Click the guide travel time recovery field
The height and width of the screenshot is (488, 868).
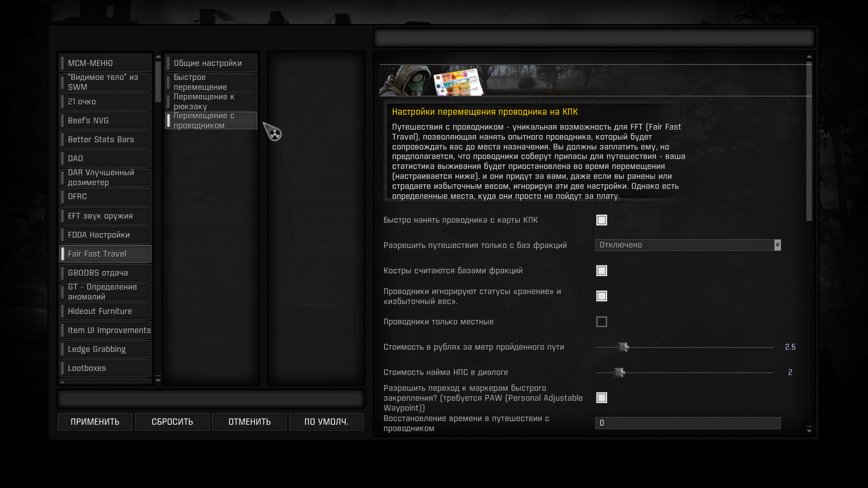pyautogui.click(x=687, y=423)
